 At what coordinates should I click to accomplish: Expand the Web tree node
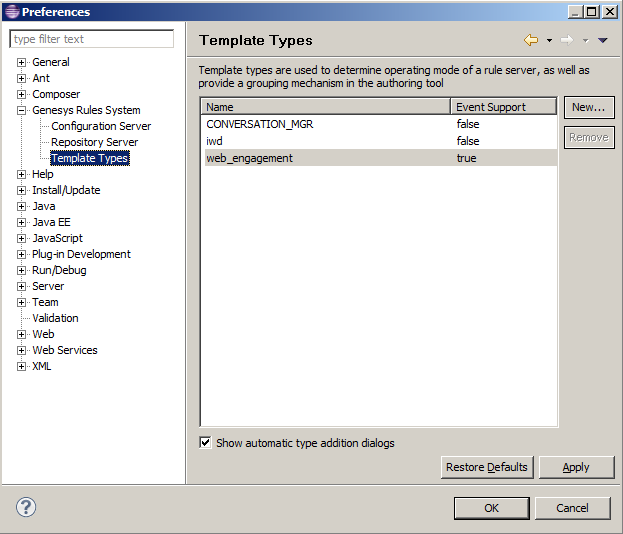(x=21, y=335)
